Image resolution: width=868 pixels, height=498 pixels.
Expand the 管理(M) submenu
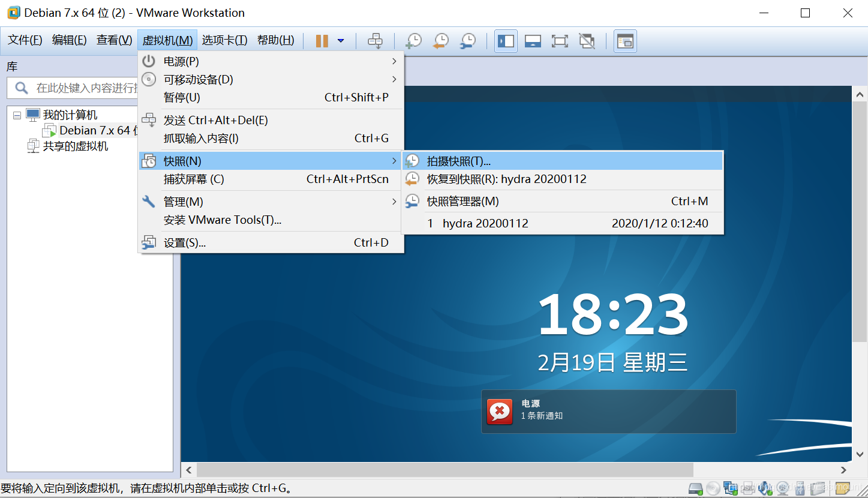(271, 202)
